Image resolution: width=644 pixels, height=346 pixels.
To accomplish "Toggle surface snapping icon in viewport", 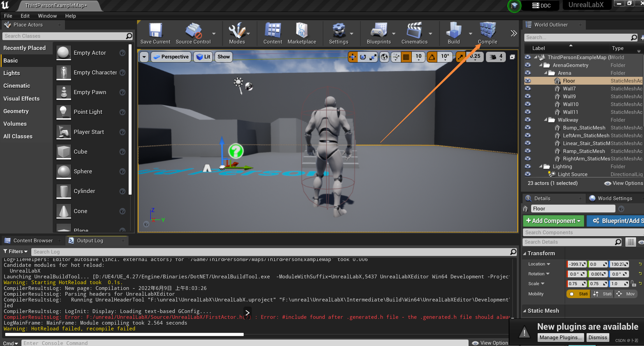I will [x=396, y=57].
